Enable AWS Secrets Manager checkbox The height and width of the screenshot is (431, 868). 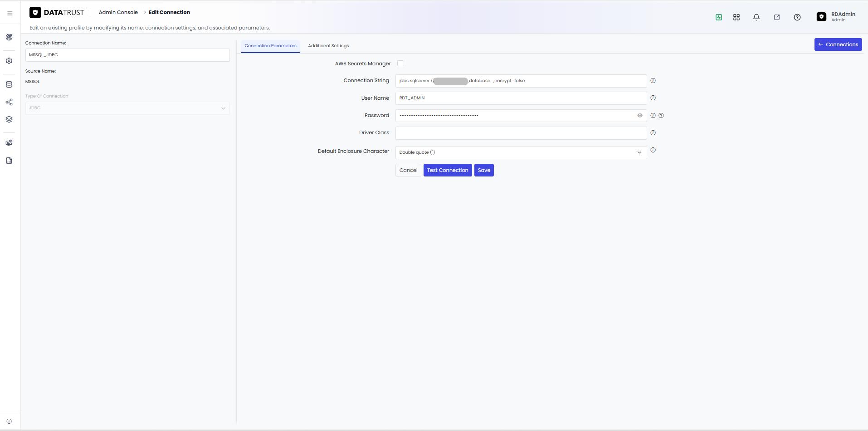coord(400,64)
